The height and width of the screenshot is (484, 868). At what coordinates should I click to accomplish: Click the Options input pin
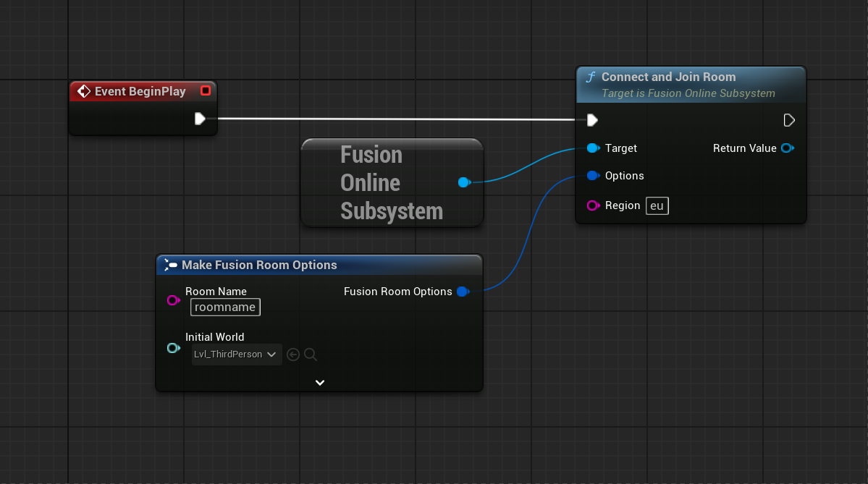pyautogui.click(x=592, y=176)
